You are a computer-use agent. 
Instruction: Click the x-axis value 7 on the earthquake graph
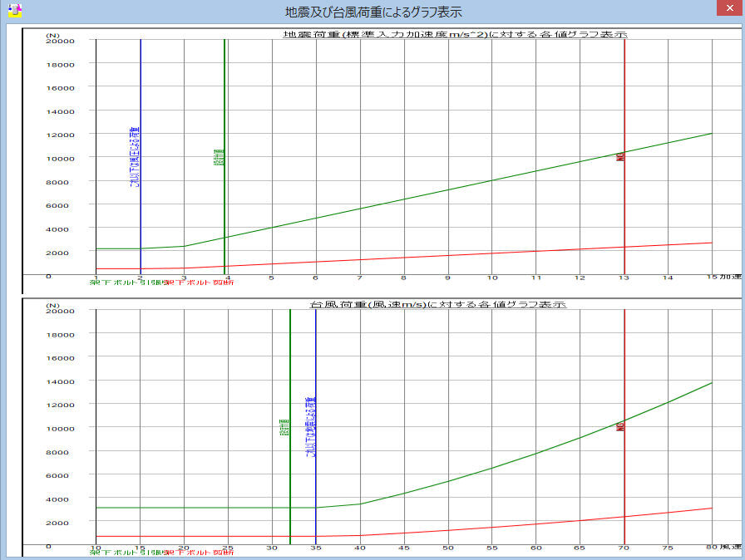[360, 278]
